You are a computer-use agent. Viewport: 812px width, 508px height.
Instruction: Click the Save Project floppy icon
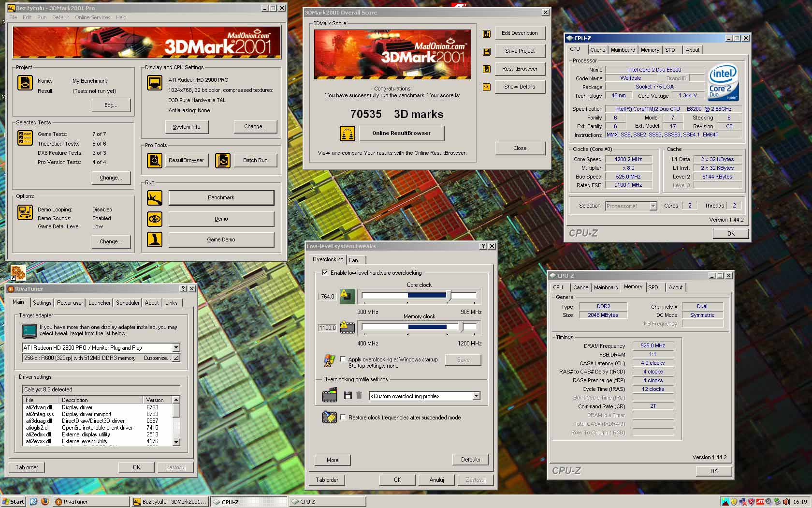(487, 51)
